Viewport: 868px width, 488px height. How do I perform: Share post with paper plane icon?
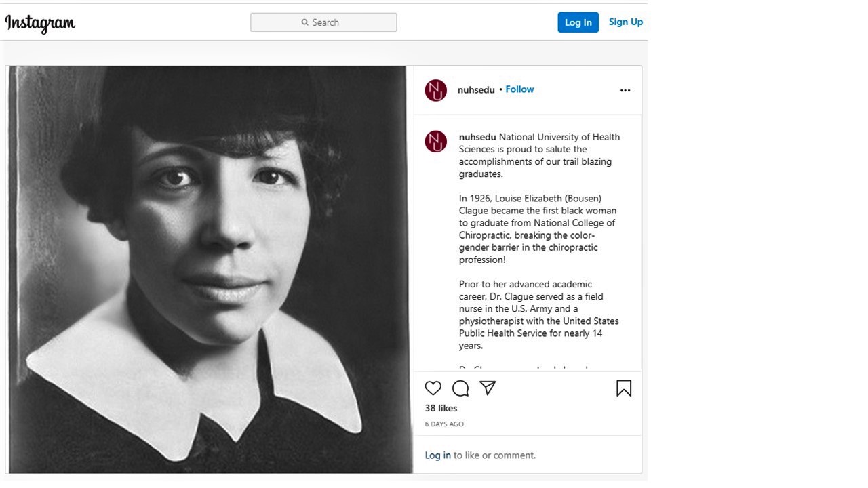point(488,388)
